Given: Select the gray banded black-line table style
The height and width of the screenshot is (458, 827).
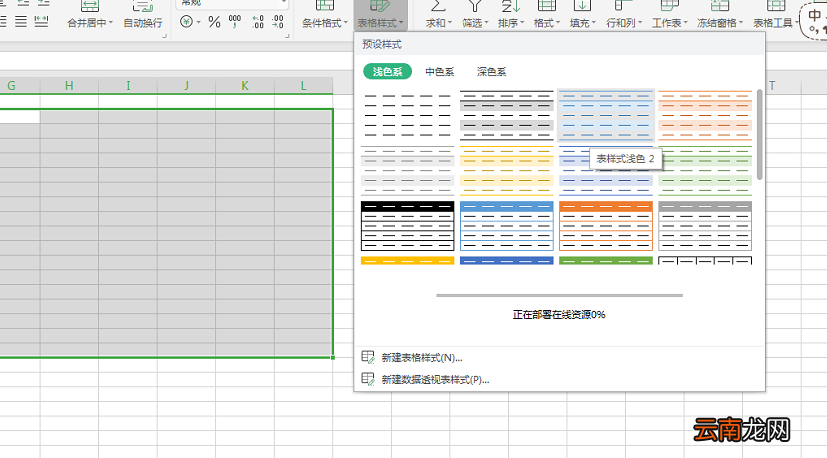Looking at the screenshot, I should (506, 116).
